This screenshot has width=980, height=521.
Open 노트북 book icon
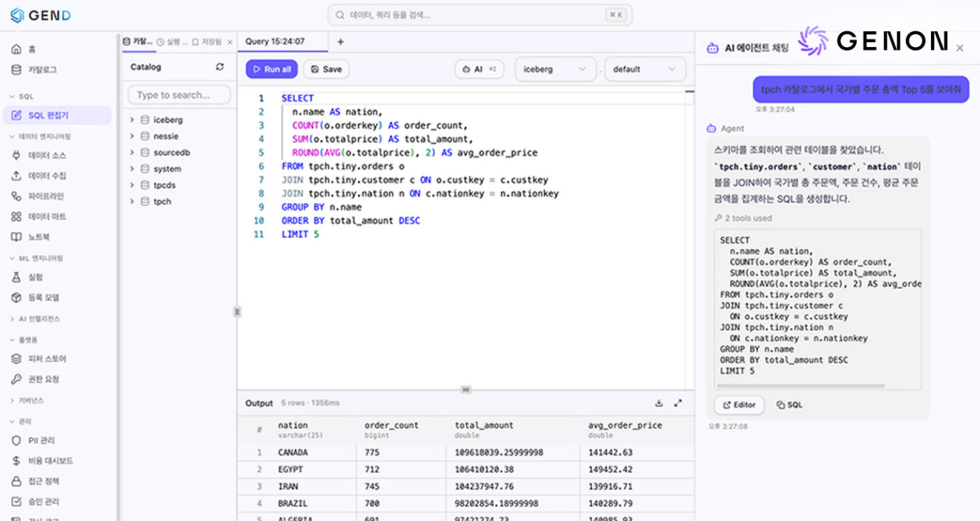point(16,237)
